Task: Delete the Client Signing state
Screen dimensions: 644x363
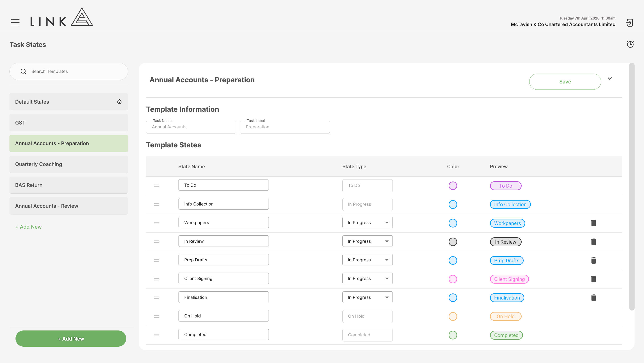Action: pos(593,279)
